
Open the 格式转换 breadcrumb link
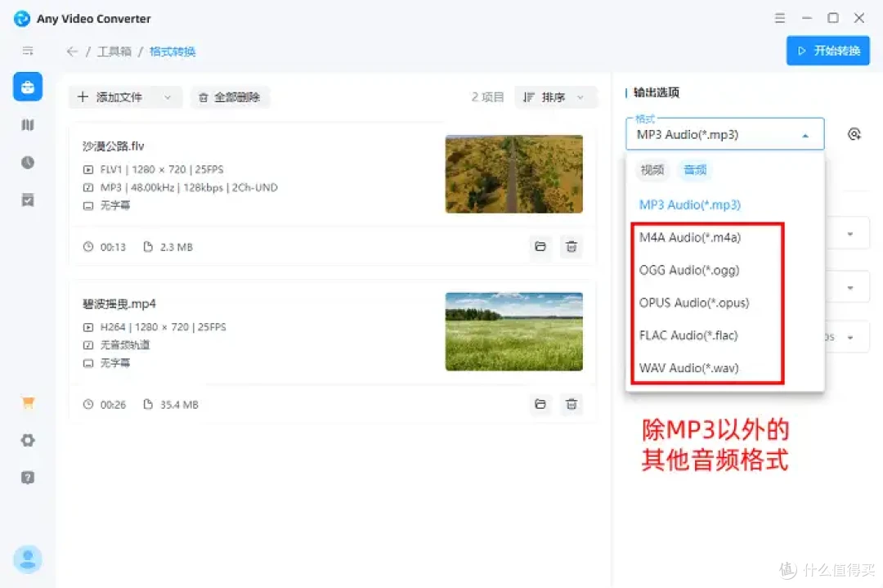click(x=173, y=52)
